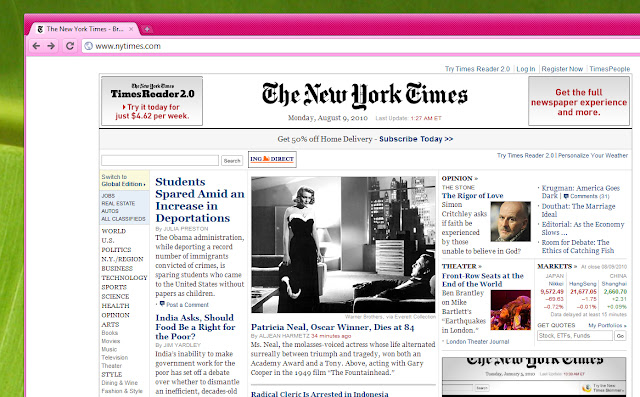Focus the Stock, ETFs, Funds quote field
Screen dimensions: 640x397
click(x=575, y=335)
